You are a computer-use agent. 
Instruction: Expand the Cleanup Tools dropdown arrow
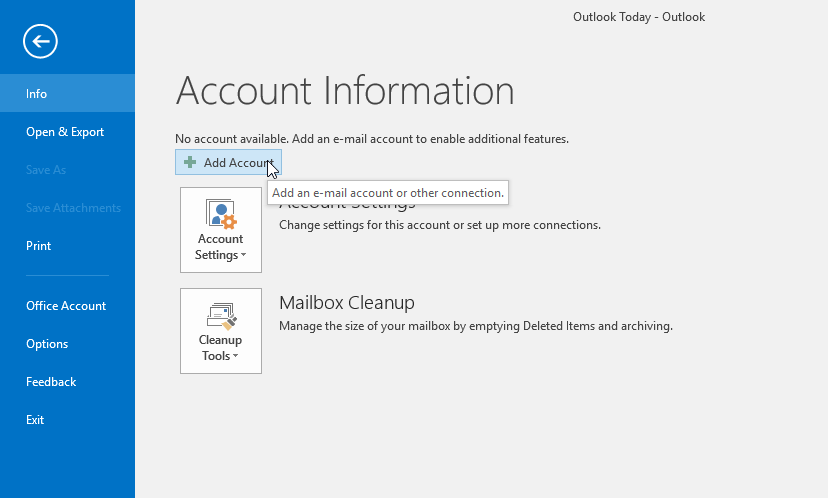tap(236, 356)
